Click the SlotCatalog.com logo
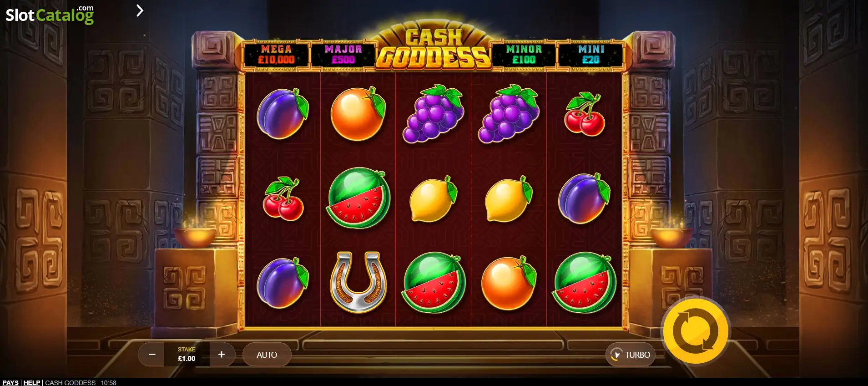 [x=50, y=15]
